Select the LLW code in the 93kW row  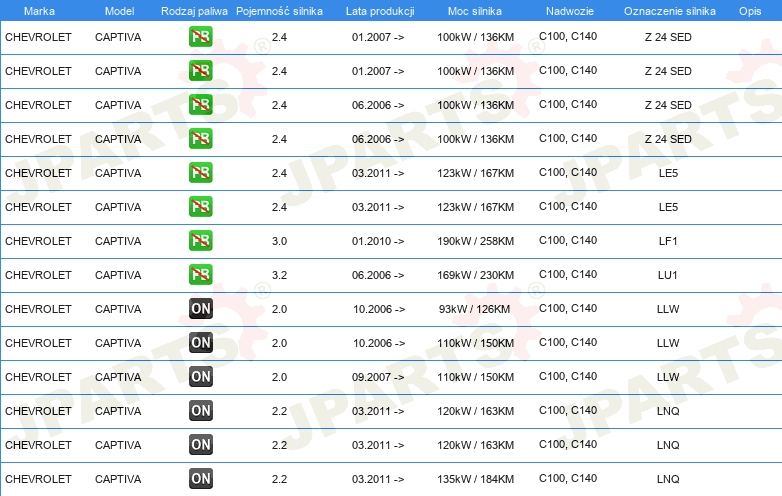click(x=668, y=309)
